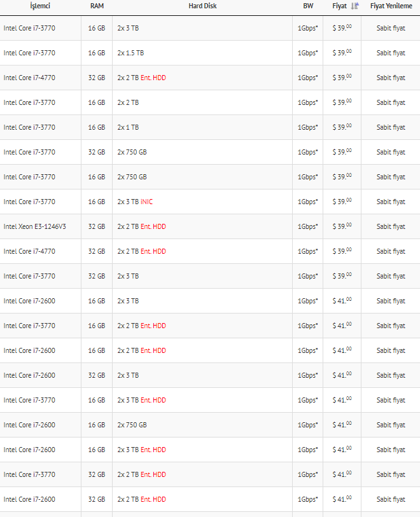Screen dimensions: 420x517
Task: Sort by the RAM column header
Action: (x=97, y=6)
